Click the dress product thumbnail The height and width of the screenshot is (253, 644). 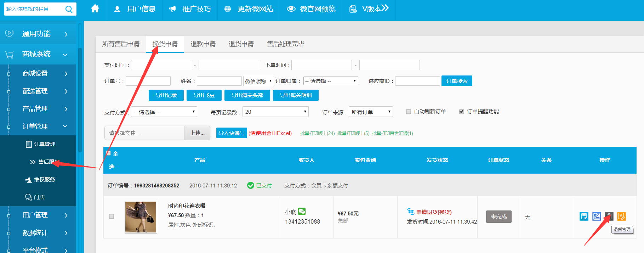pos(141,217)
